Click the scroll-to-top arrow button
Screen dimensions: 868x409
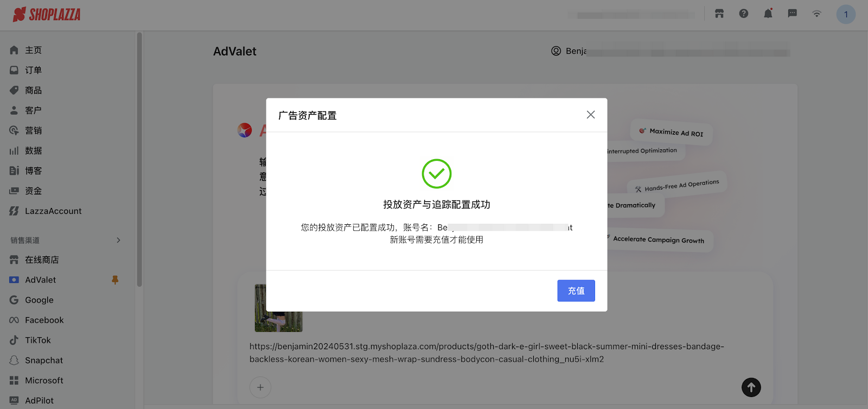[x=751, y=387]
